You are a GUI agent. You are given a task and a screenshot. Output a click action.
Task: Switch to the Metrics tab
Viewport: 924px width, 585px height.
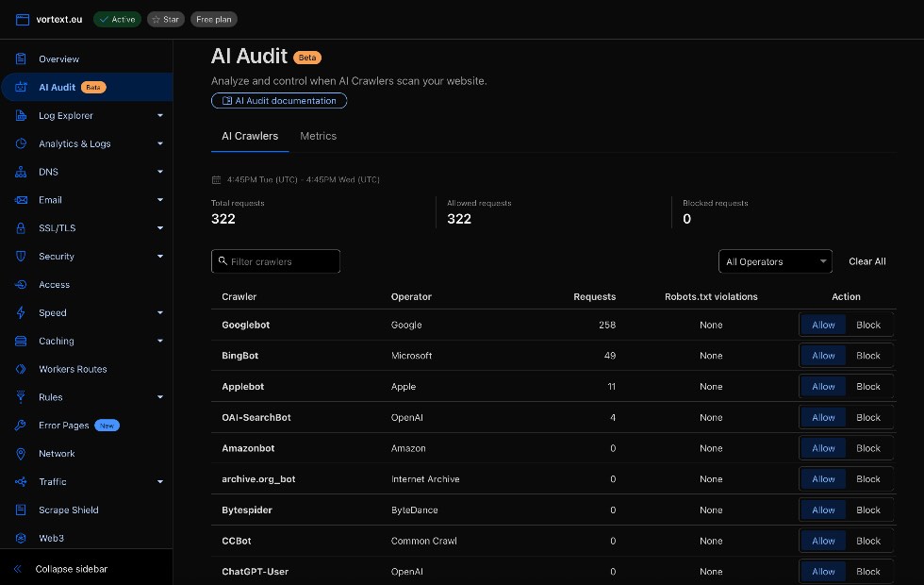318,136
